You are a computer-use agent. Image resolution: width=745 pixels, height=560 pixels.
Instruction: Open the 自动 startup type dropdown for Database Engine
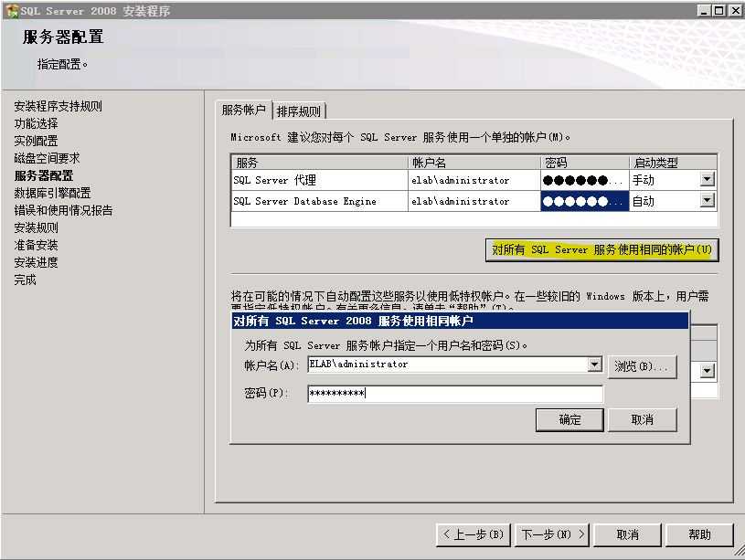[708, 200]
